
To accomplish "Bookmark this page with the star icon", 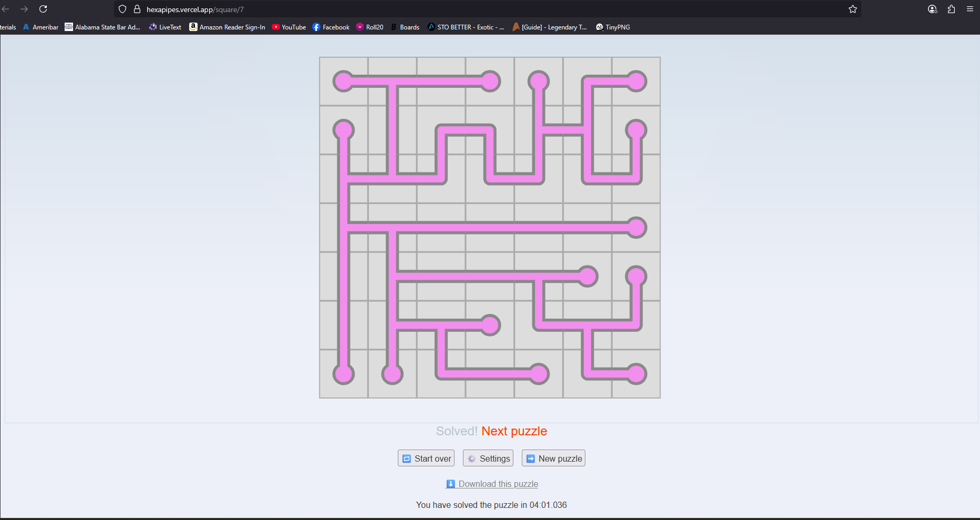I will (x=852, y=9).
